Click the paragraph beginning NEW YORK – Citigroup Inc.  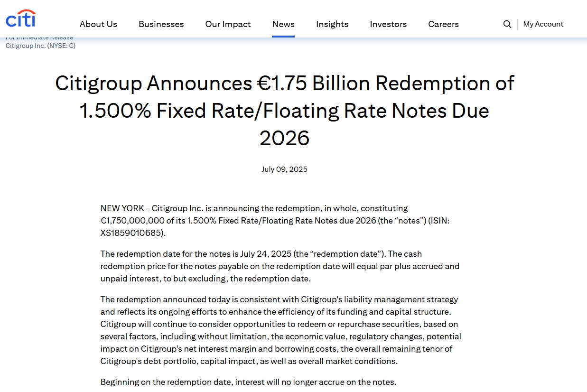275,221
